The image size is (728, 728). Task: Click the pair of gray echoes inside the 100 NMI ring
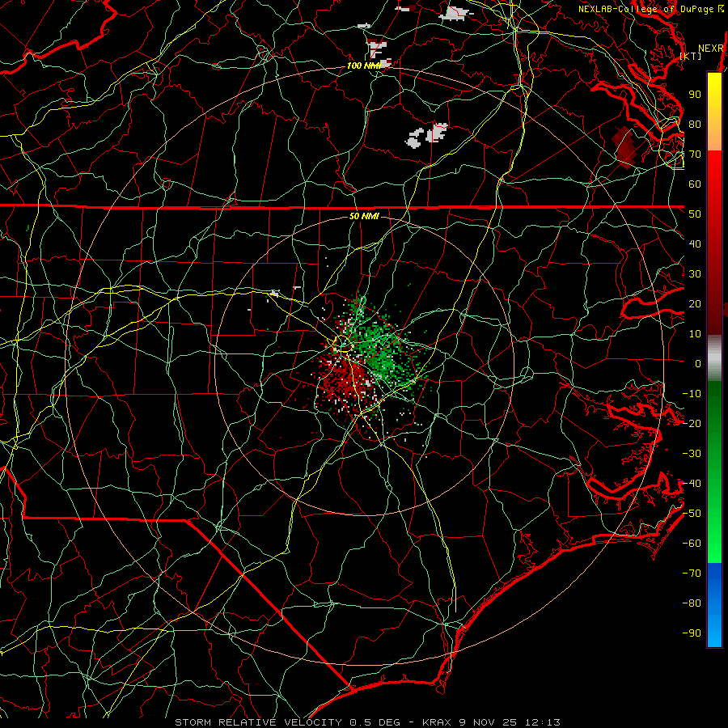[x=427, y=136]
